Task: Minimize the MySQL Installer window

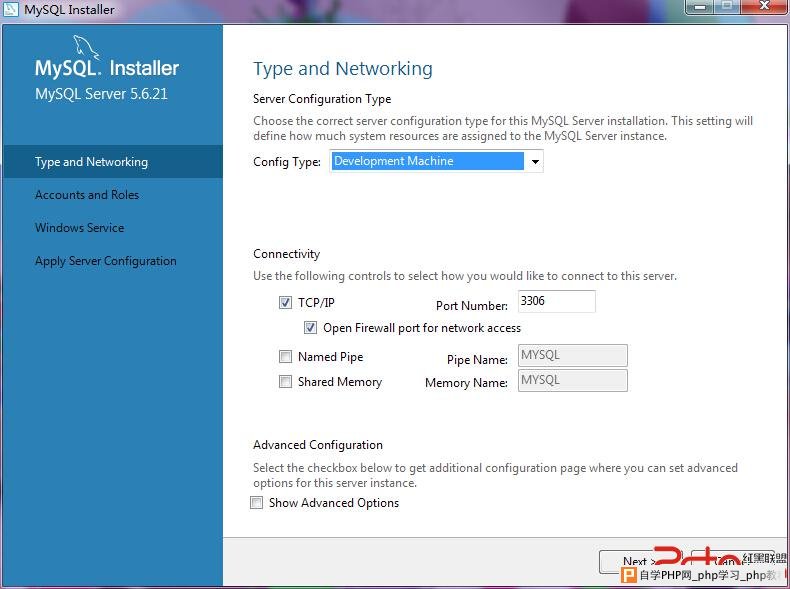Action: pyautogui.click(x=699, y=7)
